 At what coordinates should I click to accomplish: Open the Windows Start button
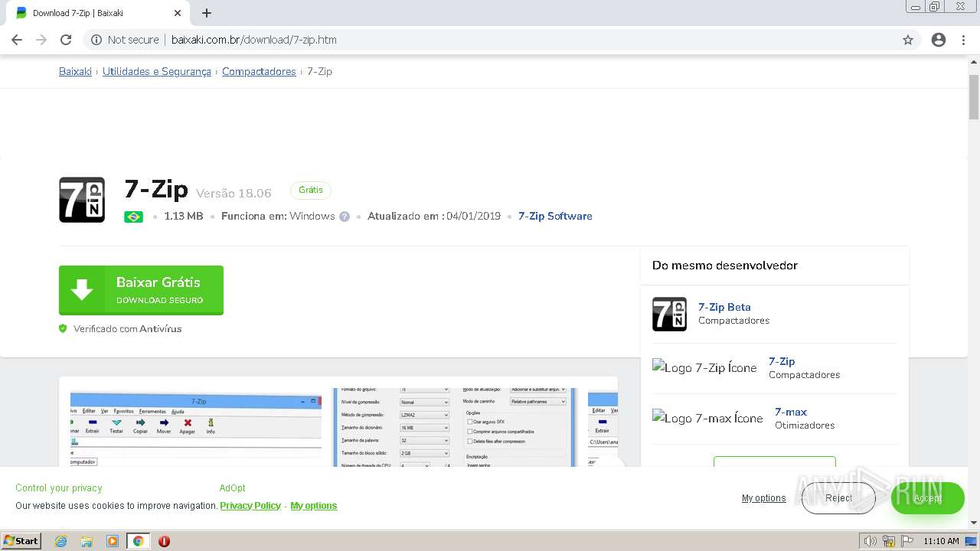(x=21, y=541)
